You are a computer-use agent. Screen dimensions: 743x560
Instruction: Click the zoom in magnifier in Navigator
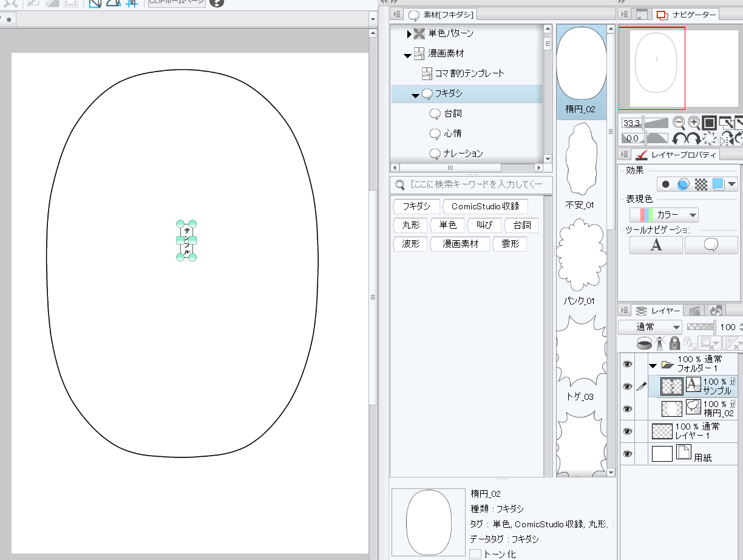694,123
